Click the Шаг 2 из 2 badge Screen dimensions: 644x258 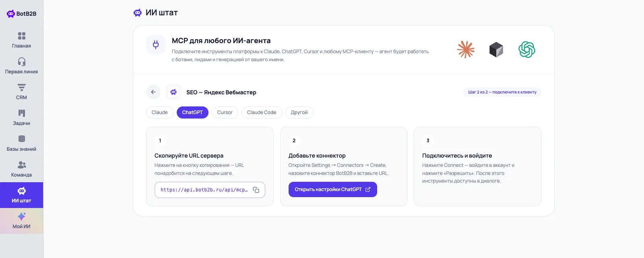[x=502, y=92]
